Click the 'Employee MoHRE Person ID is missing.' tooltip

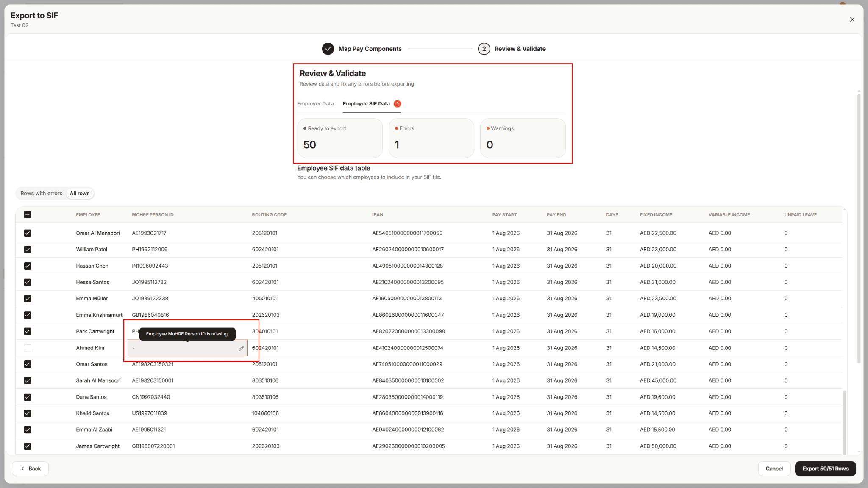(187, 334)
